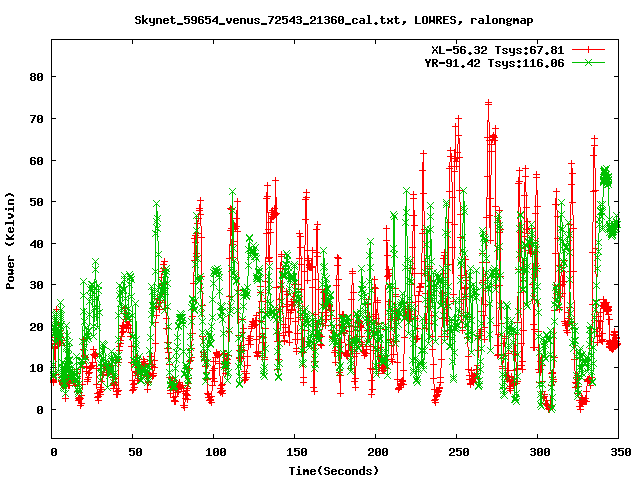Click the y-axis tick label 60
The height and width of the screenshot is (480, 640).
[x=36, y=161]
